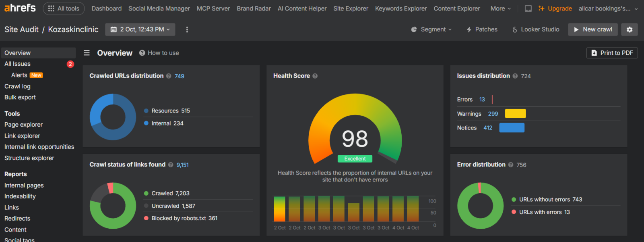Open the three-dot project options menu
This screenshot has height=242, width=644.
[x=187, y=29]
